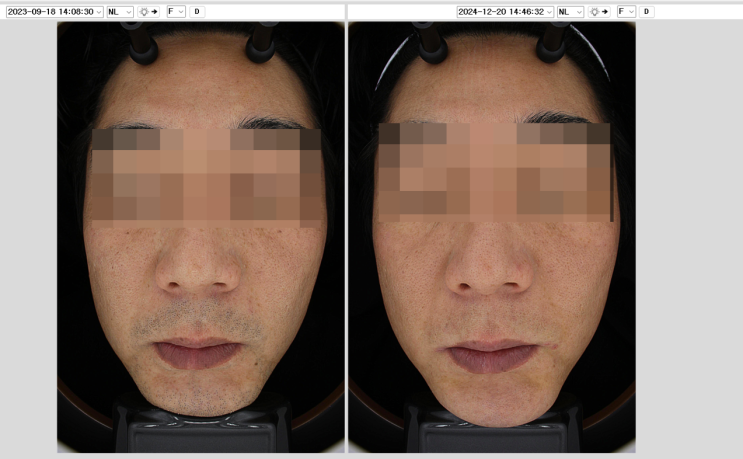Click the left panel D button

pos(197,12)
